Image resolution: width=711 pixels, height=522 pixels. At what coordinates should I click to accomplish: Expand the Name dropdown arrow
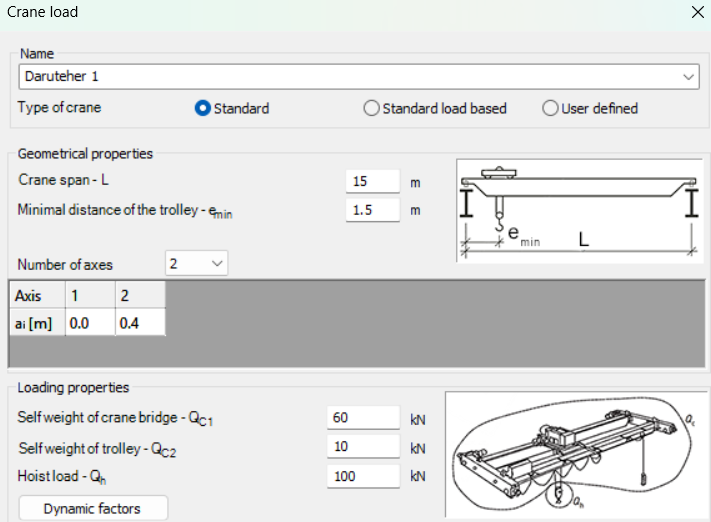click(x=689, y=76)
